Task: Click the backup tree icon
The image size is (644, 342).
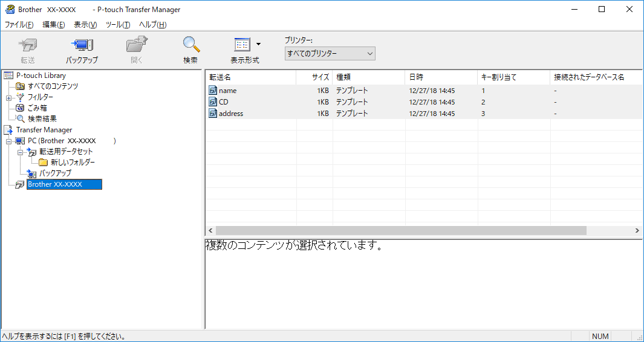Action: 31,173
